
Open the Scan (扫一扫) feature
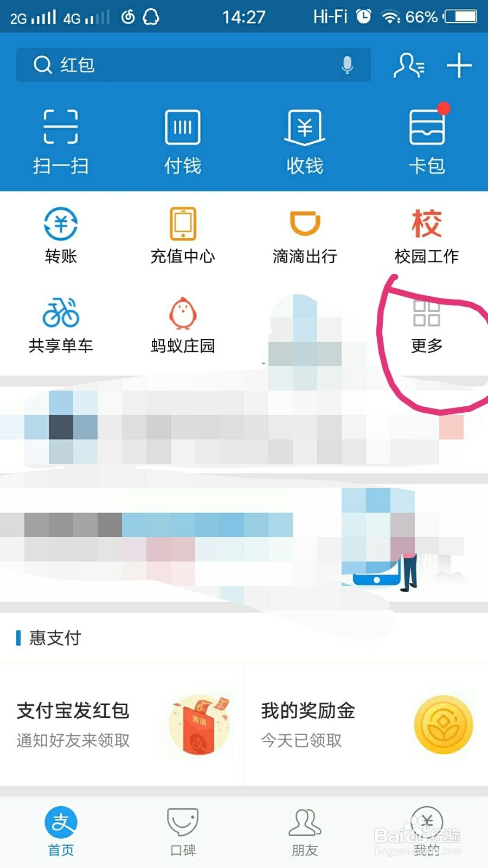coord(61,142)
